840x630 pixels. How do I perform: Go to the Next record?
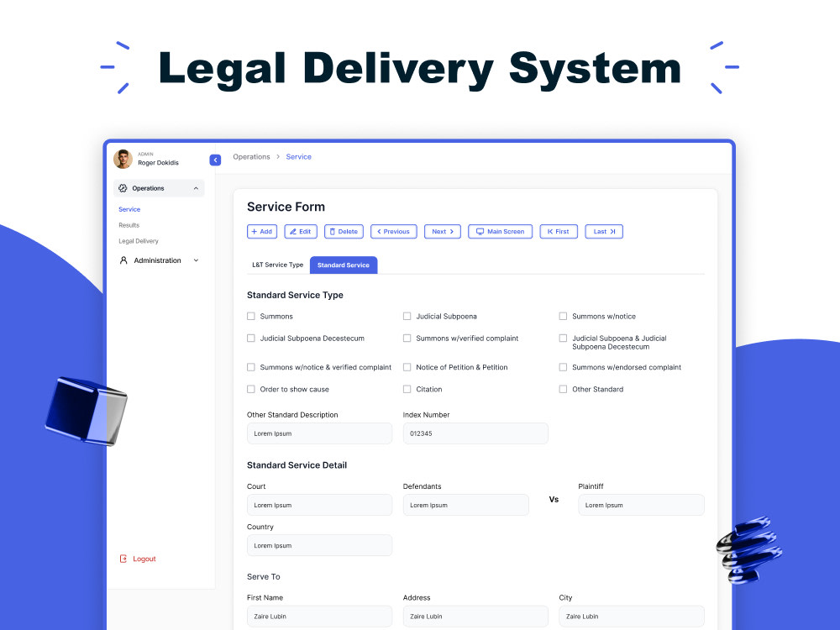click(443, 232)
